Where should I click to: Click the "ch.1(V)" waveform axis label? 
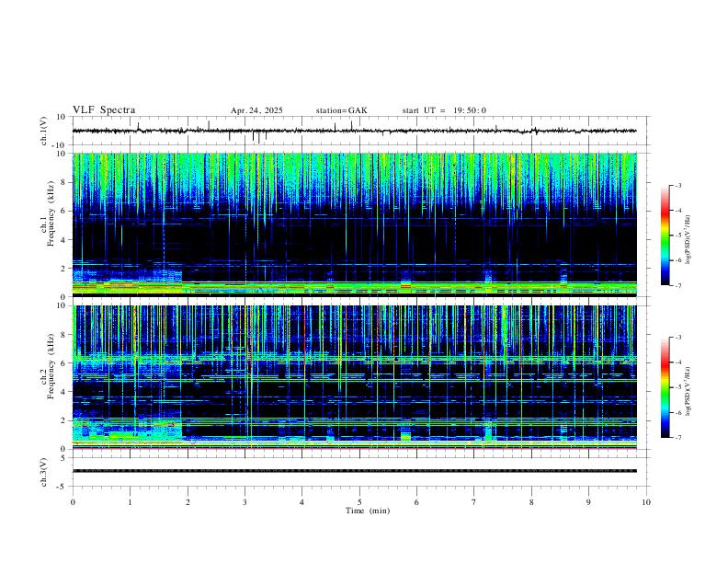44,131
